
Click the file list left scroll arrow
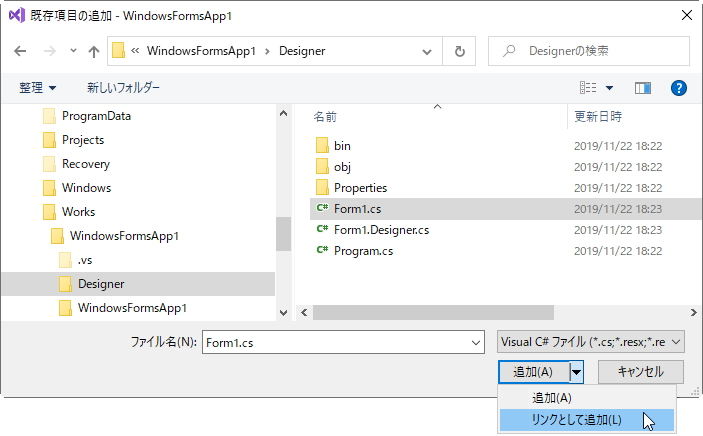click(304, 313)
